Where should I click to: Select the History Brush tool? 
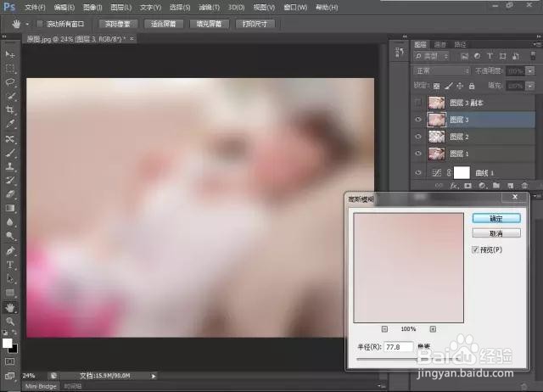click(x=10, y=180)
